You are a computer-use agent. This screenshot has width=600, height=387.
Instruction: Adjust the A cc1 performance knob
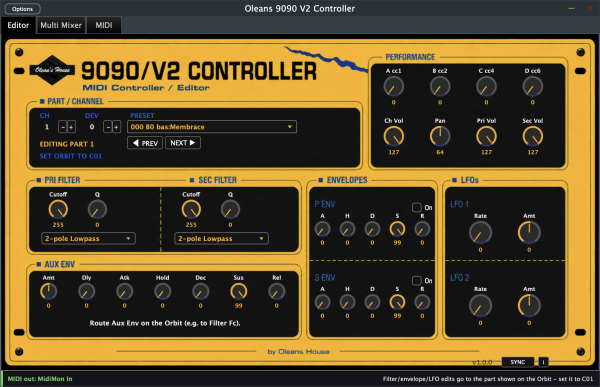coord(393,86)
